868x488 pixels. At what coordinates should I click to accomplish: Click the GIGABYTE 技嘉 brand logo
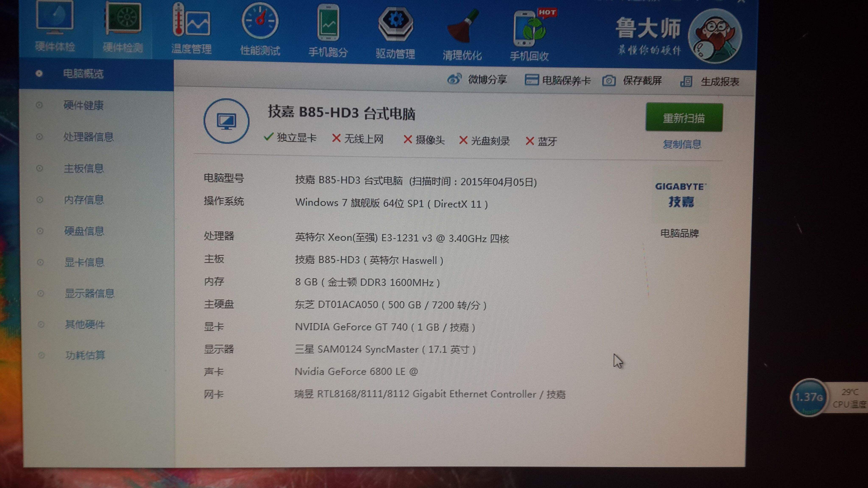[x=681, y=195]
